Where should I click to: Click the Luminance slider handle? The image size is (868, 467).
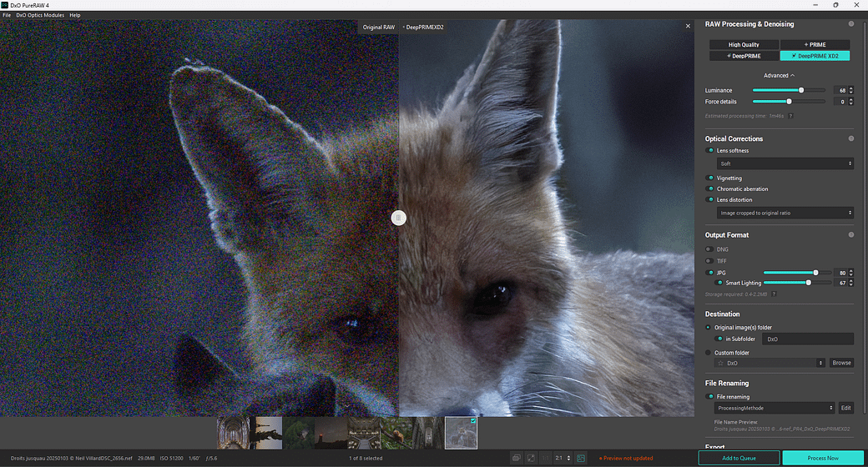click(x=801, y=90)
